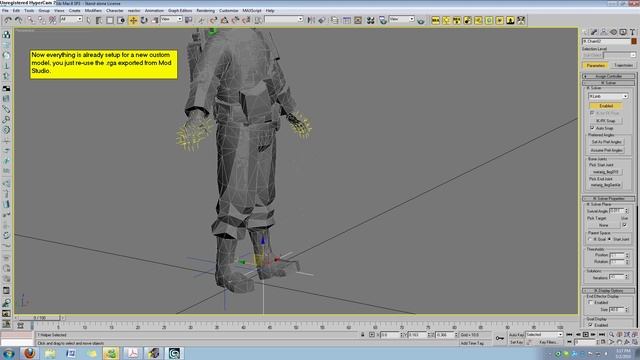Collapse the Assign Controller rollout

(x=609, y=76)
